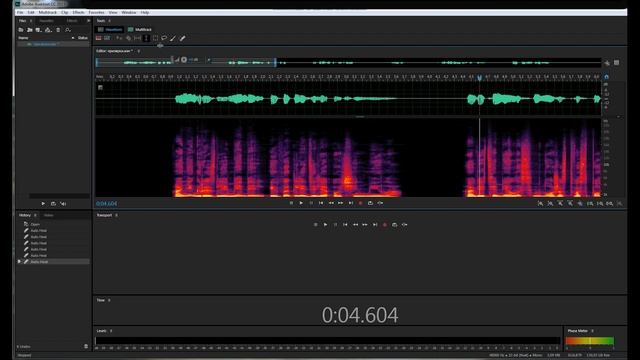The width and height of the screenshot is (640, 360).
Task: Click Zoom Out Time icon
Action: click(x=570, y=203)
